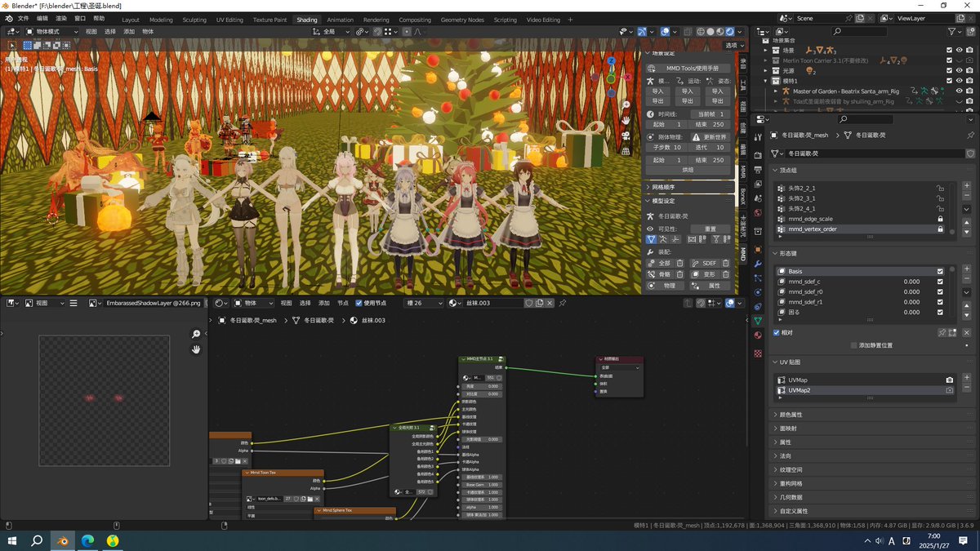The image size is (980, 551).
Task: Select the mmd_vertex_order vertex group
Action: coord(862,229)
